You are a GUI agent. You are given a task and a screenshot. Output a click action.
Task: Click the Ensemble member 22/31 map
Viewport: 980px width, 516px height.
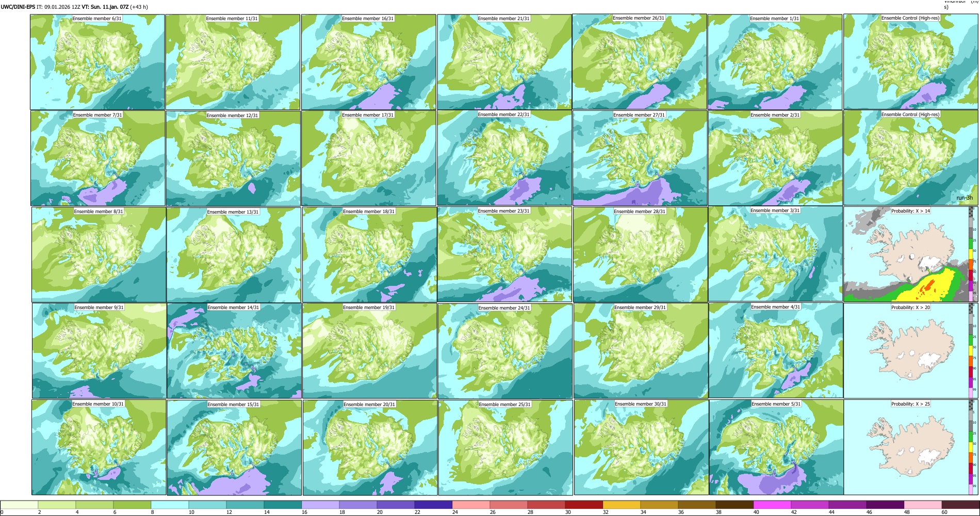coord(504,158)
